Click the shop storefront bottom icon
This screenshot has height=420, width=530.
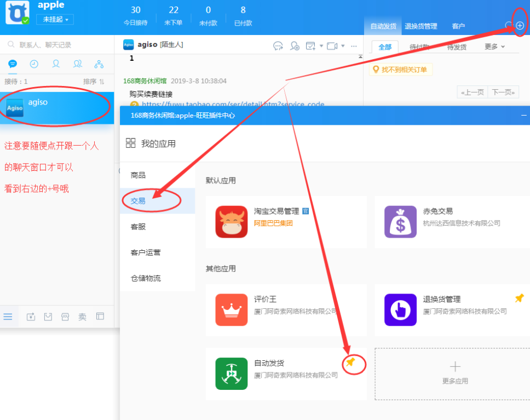(65, 317)
